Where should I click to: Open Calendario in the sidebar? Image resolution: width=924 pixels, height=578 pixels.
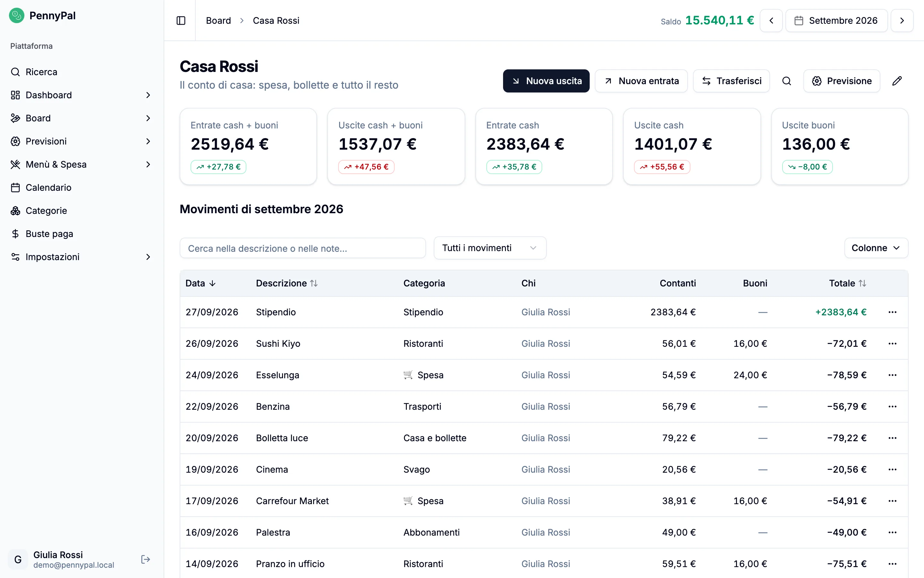(x=82, y=187)
